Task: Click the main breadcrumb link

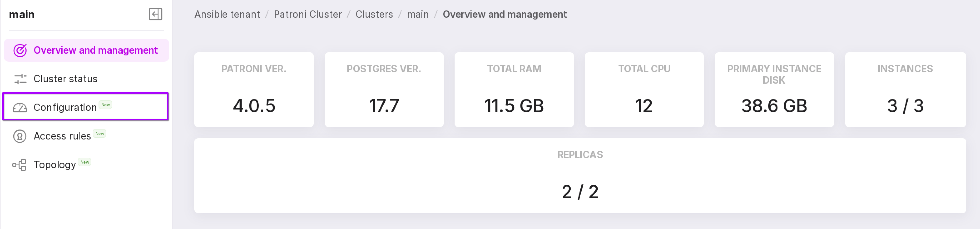Action: tap(417, 15)
